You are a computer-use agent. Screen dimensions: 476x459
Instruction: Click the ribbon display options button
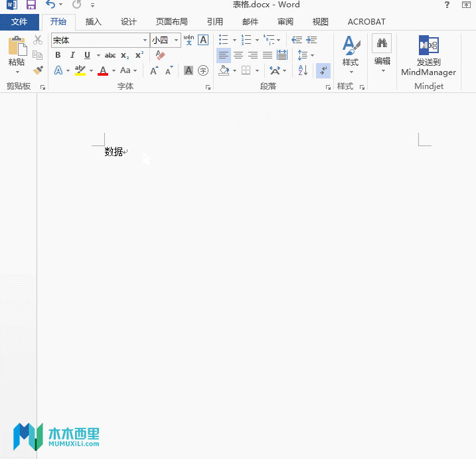click(x=466, y=5)
